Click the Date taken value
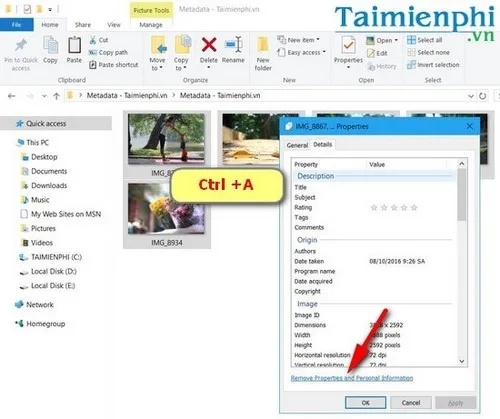The image size is (500, 419). (397, 262)
